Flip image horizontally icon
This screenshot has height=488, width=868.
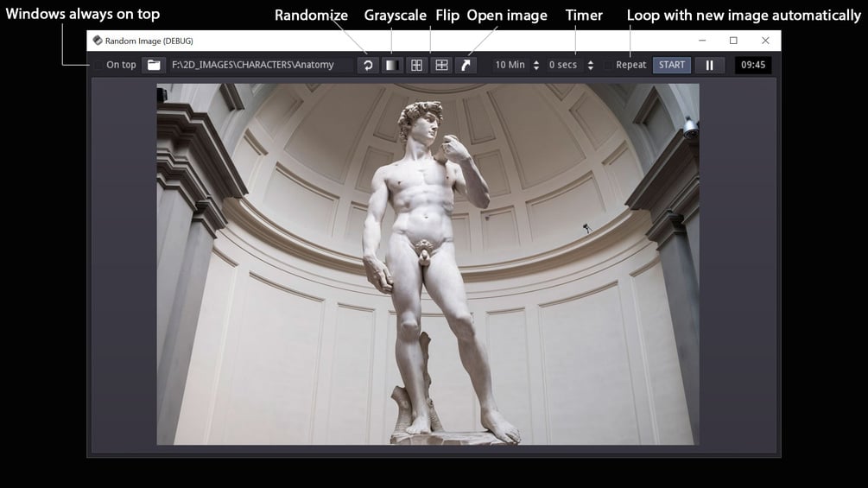point(416,66)
